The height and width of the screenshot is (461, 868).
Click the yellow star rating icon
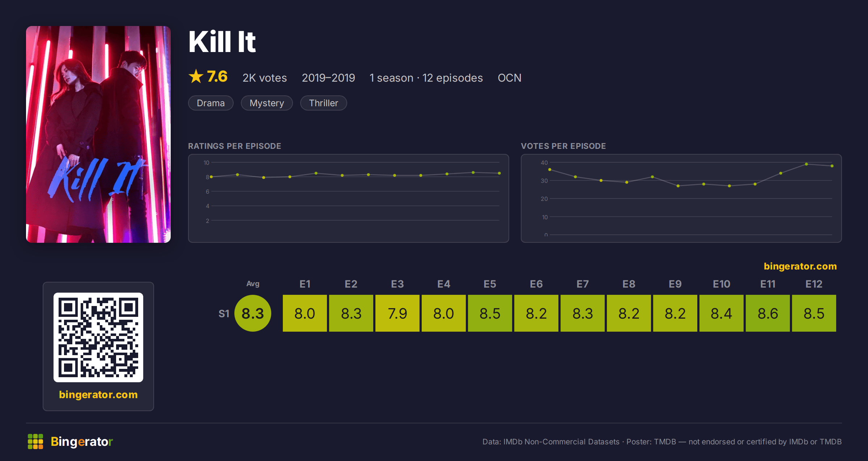(x=196, y=76)
